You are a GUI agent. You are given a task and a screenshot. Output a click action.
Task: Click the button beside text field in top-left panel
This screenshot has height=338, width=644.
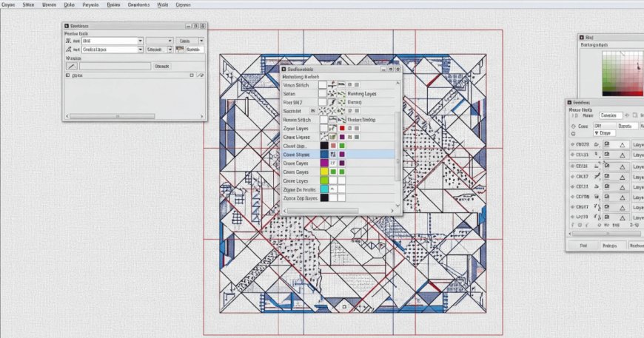161,66
